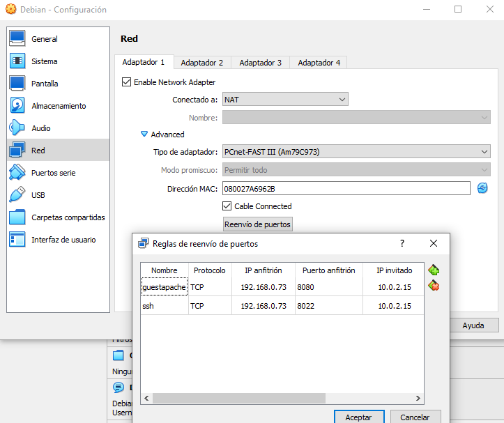
Task: Click host port 8022 cell
Action: click(x=329, y=306)
